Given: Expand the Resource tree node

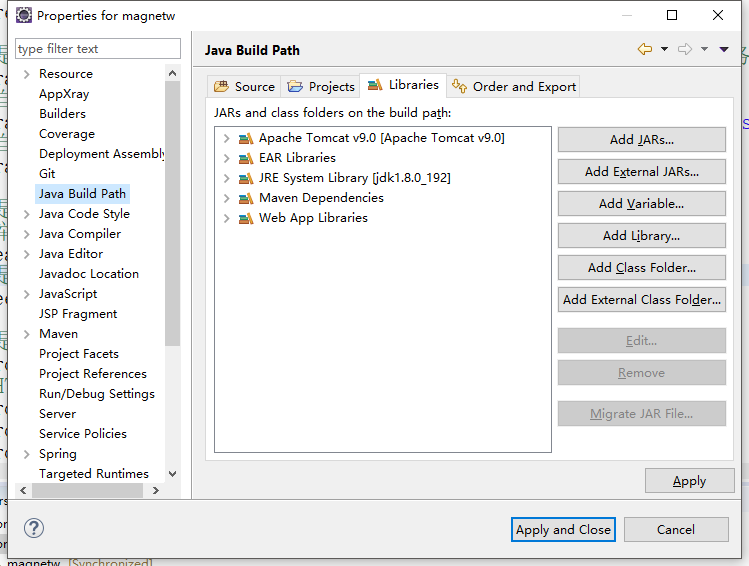Looking at the screenshot, I should pyautogui.click(x=27, y=74).
